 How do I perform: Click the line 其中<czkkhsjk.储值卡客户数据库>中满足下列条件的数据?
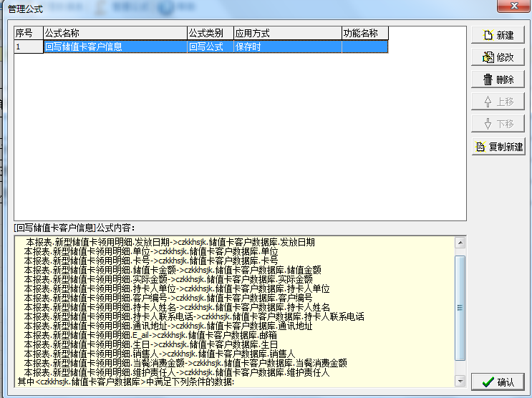(x=126, y=382)
